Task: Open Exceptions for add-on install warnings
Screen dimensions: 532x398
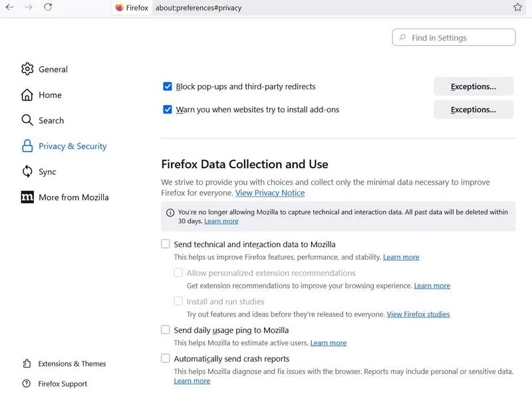Action: [473, 110]
